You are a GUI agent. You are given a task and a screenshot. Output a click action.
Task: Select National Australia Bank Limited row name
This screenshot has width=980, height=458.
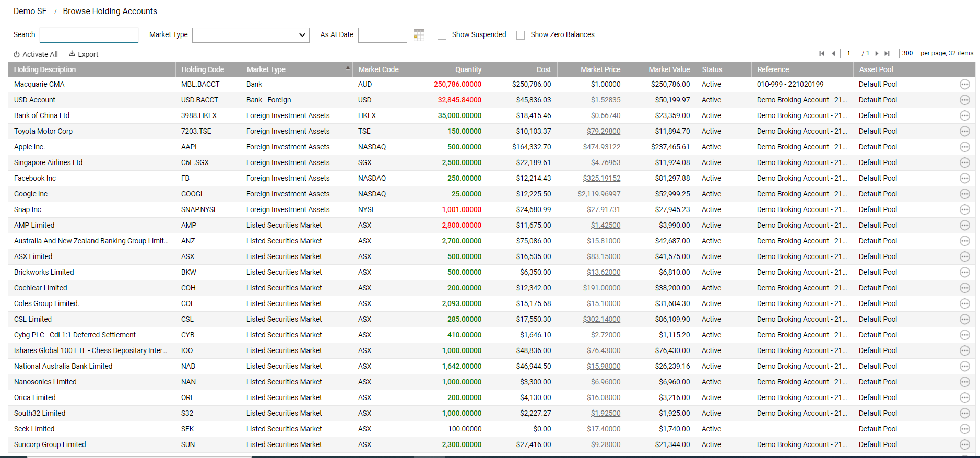click(63, 366)
